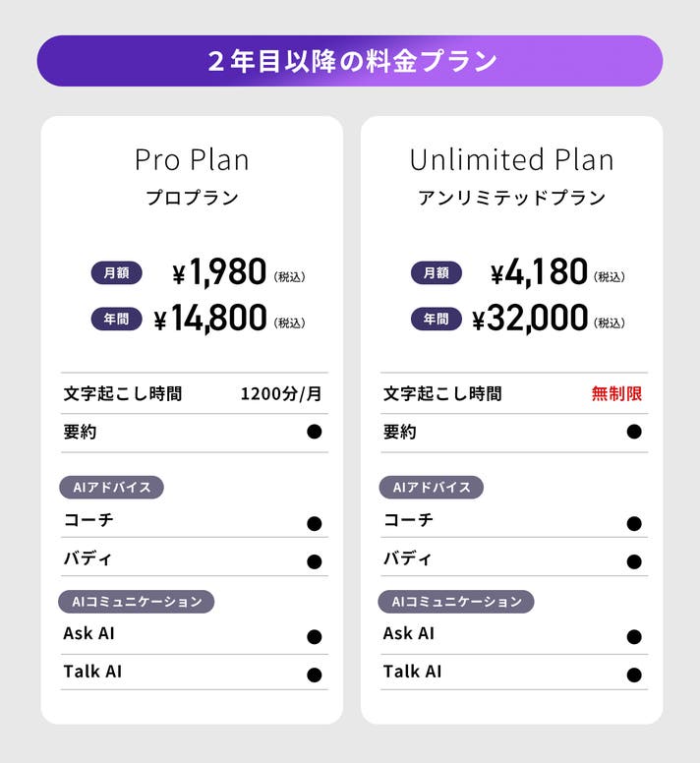The image size is (700, 763).
Task: Click the コーチ dot in Pro Plan
Action: point(315,523)
